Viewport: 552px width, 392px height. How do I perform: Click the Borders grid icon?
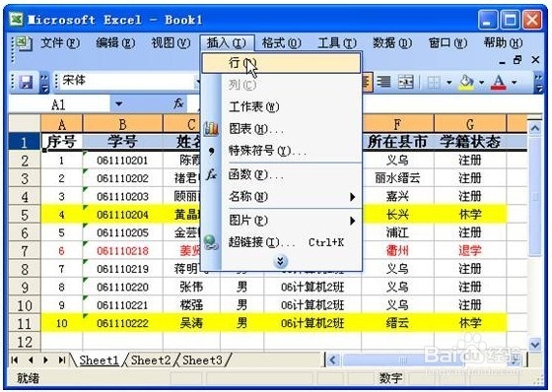pos(434,83)
